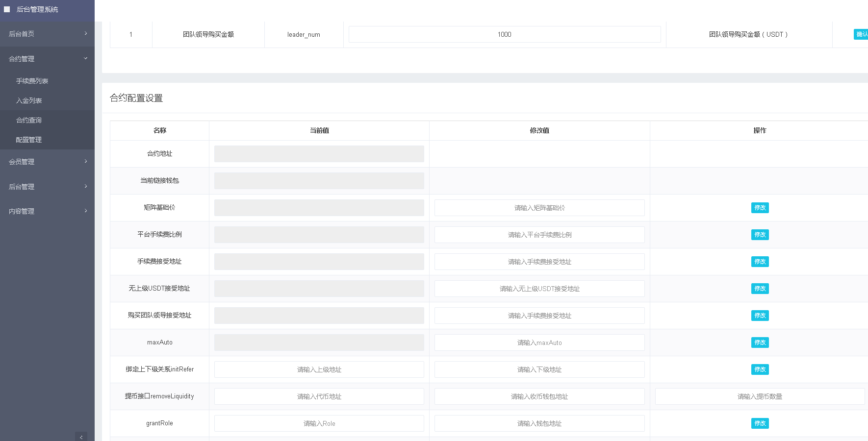Click the 操作 column header
Image resolution: width=868 pixels, height=441 pixels.
pos(760,130)
